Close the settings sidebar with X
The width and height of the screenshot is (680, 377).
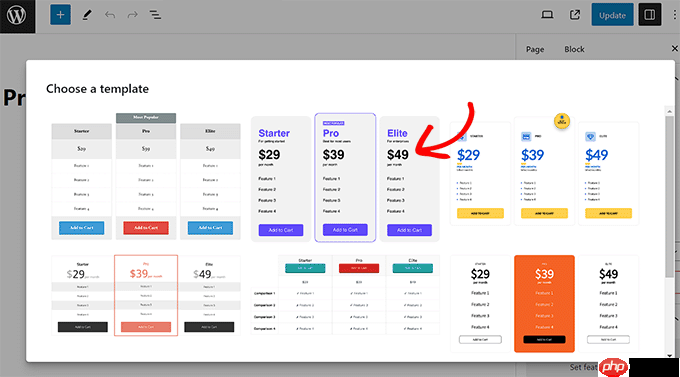point(674,49)
